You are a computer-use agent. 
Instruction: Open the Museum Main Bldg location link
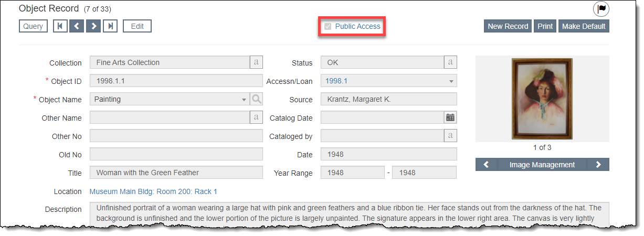pos(153,191)
